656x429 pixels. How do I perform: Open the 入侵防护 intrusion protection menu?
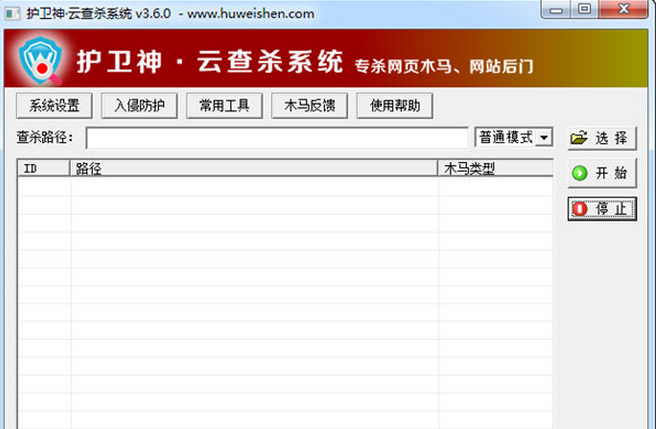pyautogui.click(x=139, y=105)
